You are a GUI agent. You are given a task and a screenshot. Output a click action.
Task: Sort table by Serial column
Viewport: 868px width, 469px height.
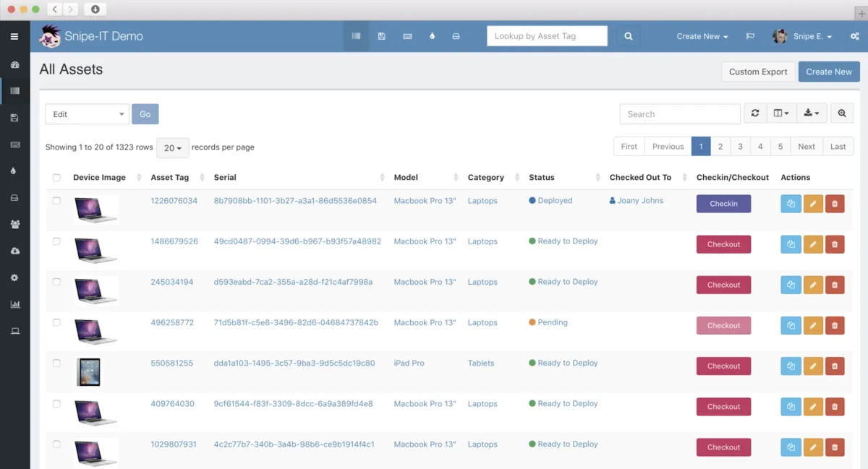coord(225,178)
